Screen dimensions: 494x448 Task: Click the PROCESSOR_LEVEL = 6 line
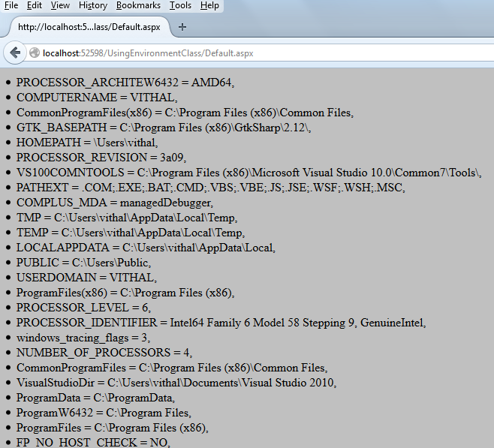coord(84,308)
